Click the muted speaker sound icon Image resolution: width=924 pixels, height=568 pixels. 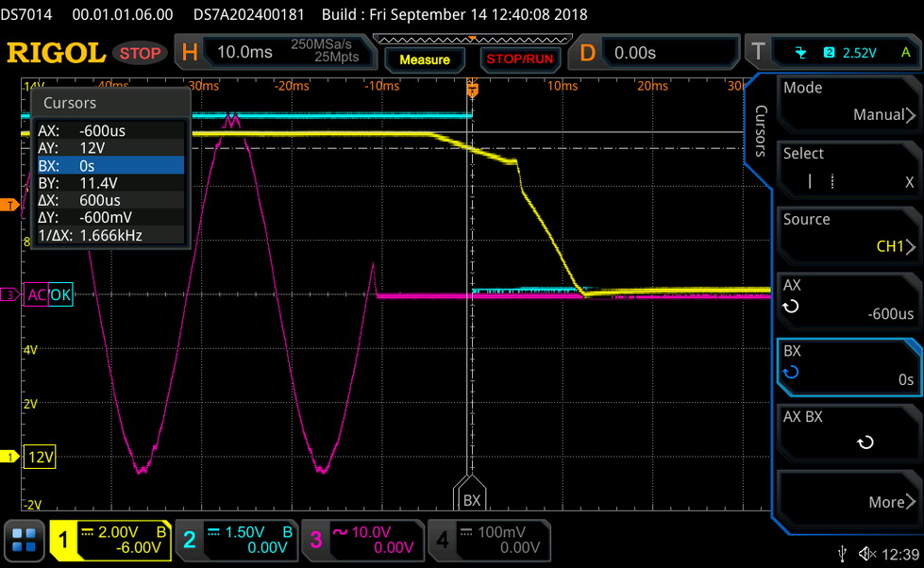click(x=866, y=554)
